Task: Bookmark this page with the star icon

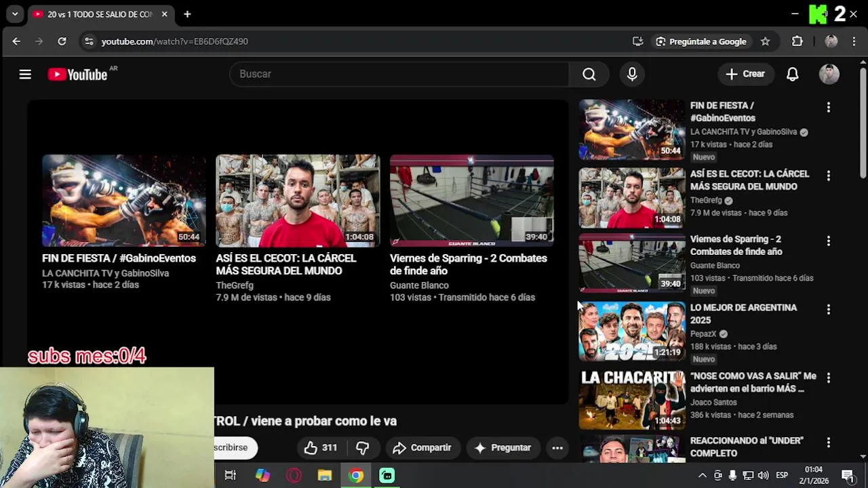Action: tap(765, 41)
